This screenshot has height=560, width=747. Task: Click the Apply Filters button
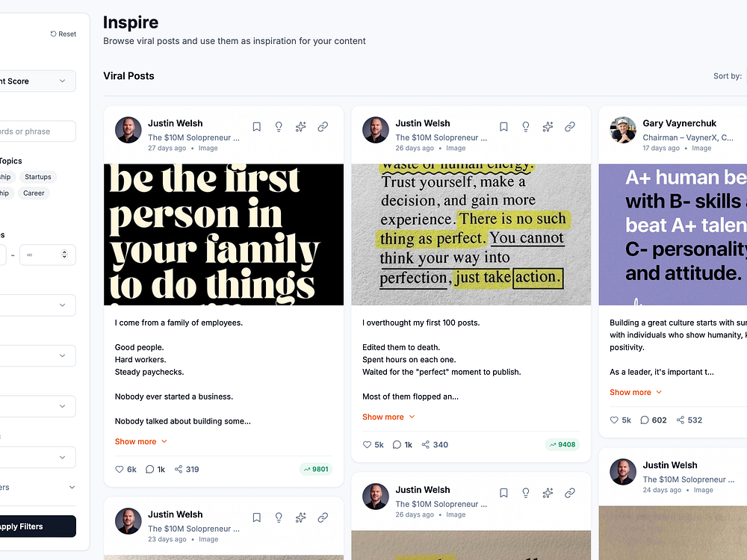point(37,526)
